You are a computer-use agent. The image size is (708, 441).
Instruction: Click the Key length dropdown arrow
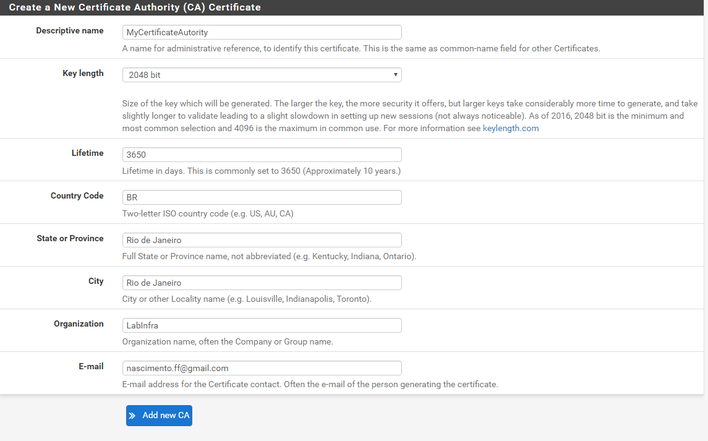tap(395, 75)
